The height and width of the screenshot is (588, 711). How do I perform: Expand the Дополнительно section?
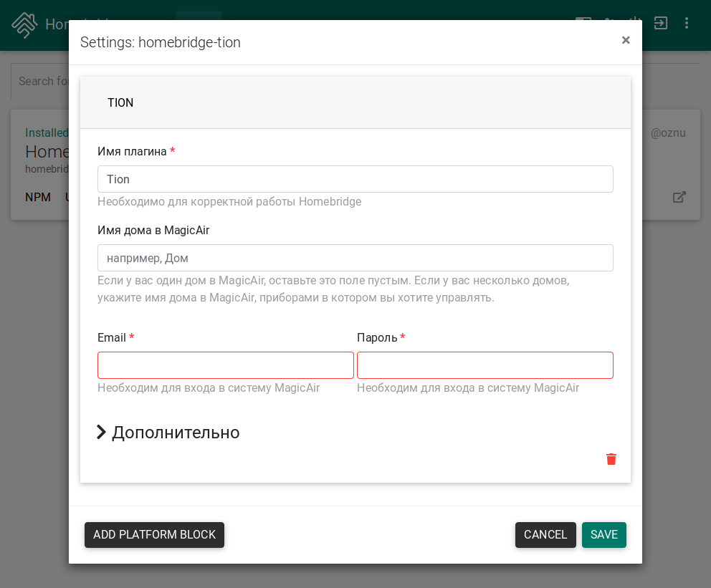[x=168, y=432]
